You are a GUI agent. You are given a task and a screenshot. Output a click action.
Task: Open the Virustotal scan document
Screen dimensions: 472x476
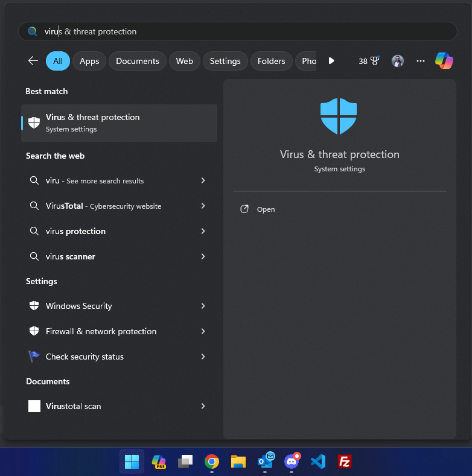119,406
